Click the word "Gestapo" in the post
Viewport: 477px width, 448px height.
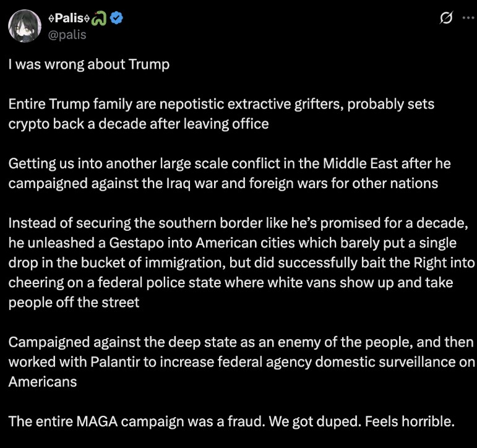click(x=136, y=243)
